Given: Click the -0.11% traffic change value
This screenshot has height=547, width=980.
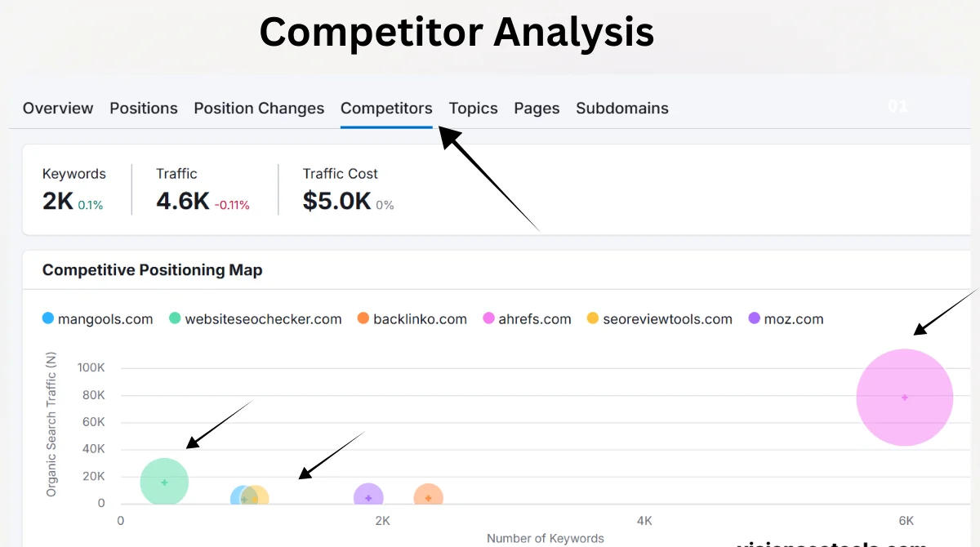Looking at the screenshot, I should (x=232, y=205).
